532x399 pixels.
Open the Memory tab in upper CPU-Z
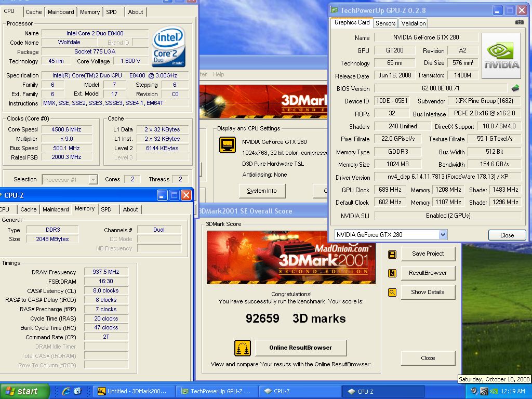point(90,12)
